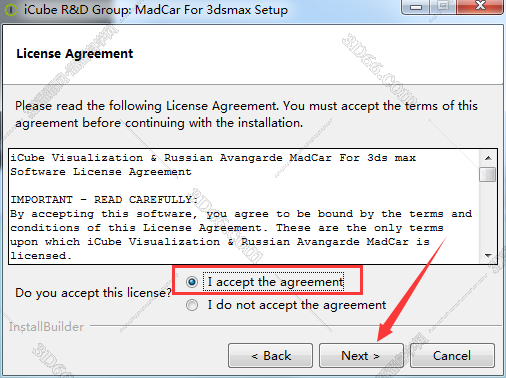The width and height of the screenshot is (506, 378).
Task: Click the license text scrollbar thumb
Action: tap(488, 174)
